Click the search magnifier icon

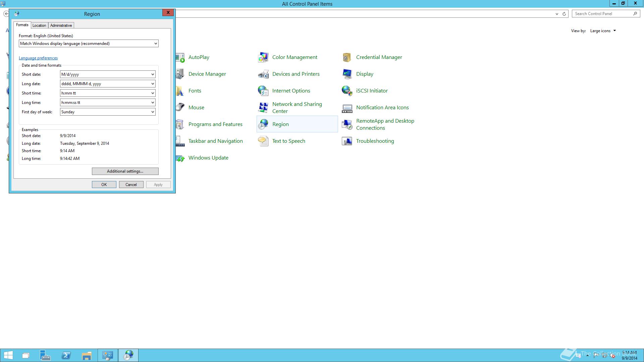(x=635, y=14)
